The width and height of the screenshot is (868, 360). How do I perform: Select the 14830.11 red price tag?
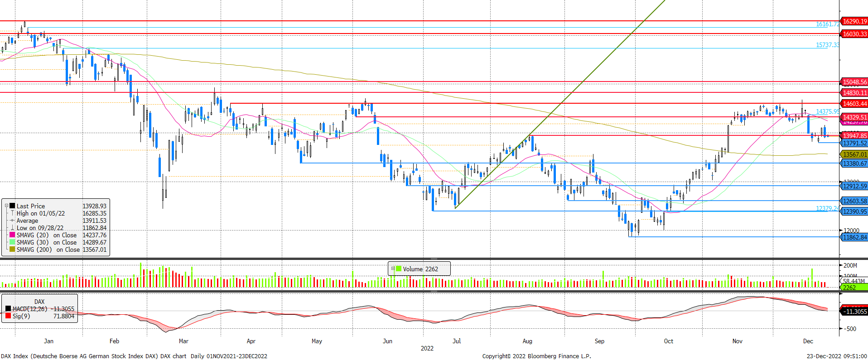click(854, 93)
